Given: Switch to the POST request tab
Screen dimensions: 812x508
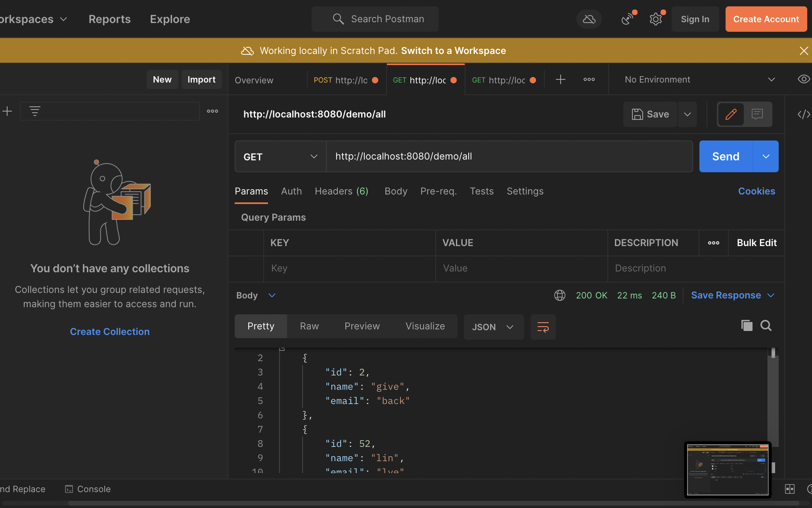Looking at the screenshot, I should click(x=347, y=80).
